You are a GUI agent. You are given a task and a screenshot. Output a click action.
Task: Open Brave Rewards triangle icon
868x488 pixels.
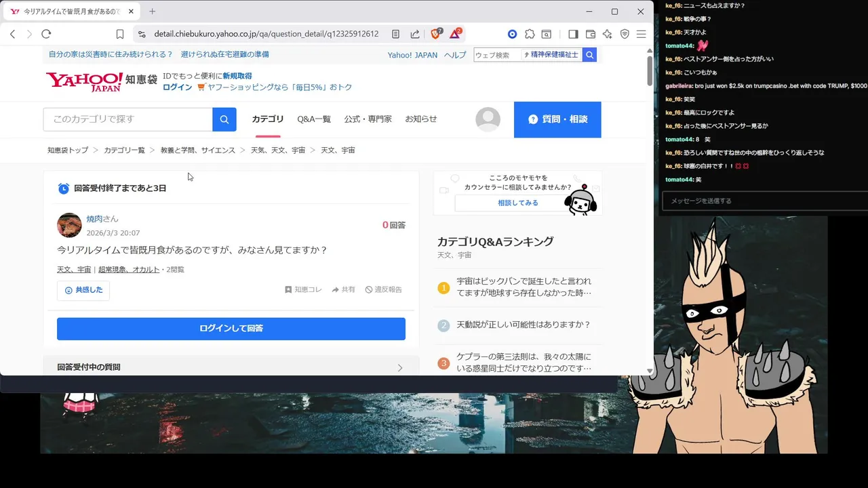point(455,34)
